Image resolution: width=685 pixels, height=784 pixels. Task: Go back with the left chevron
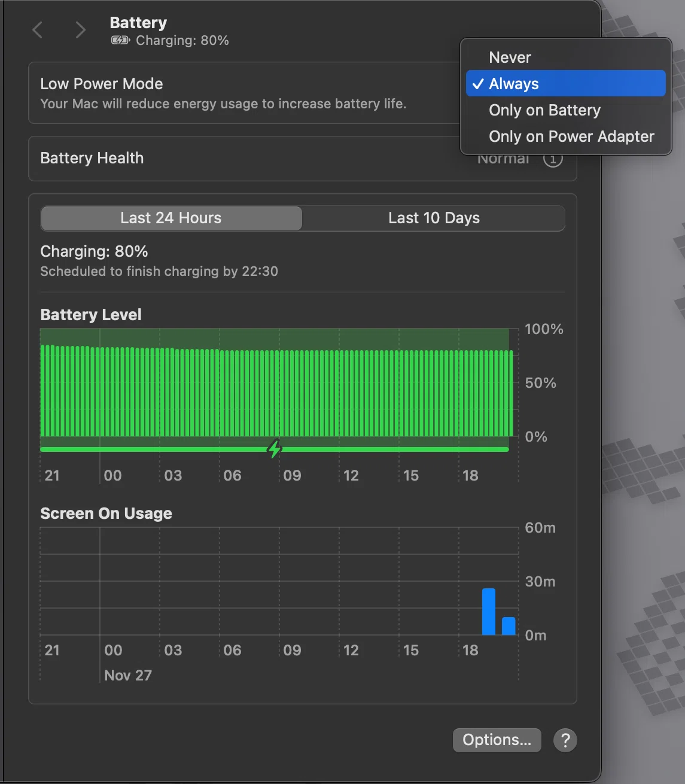[38, 30]
